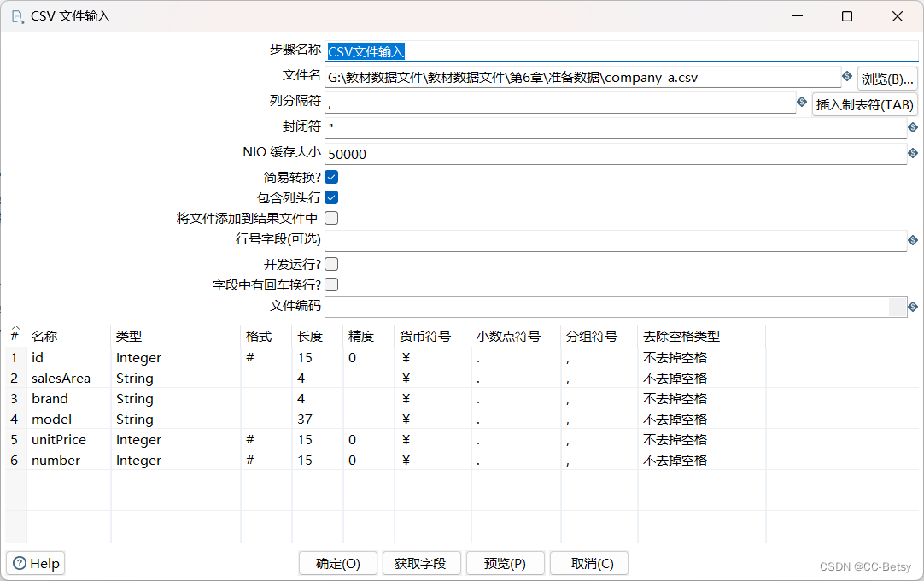The height and width of the screenshot is (581, 924).
Task: Disable the 包含列头行 option
Action: tap(330, 197)
